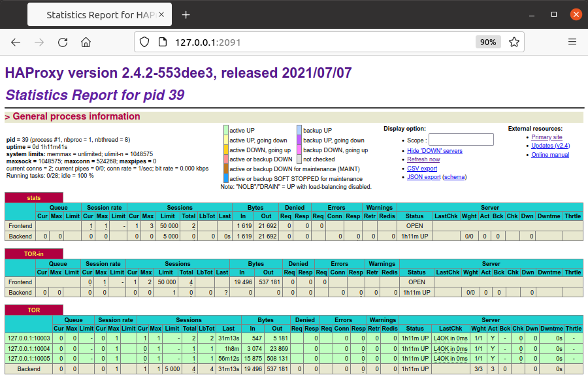Bookmark this page with the star icon

pyautogui.click(x=514, y=42)
